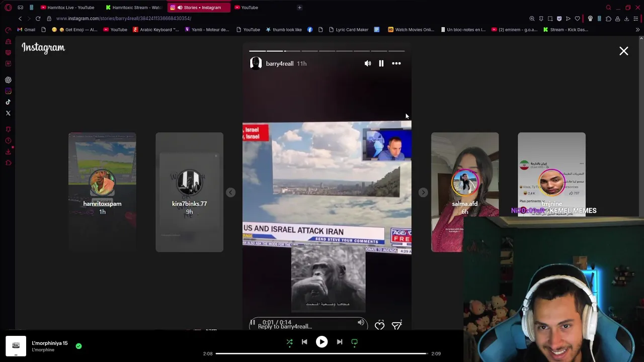Like the story with the heart icon
This screenshot has height=362, width=644.
click(x=379, y=326)
